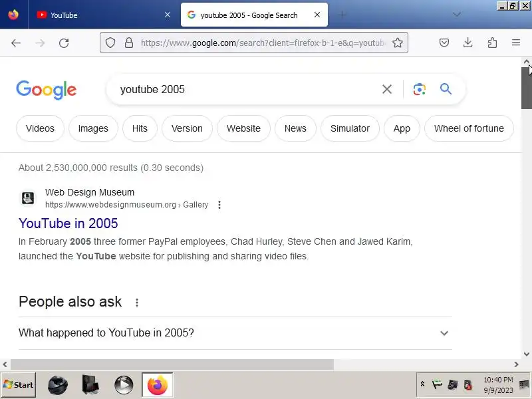This screenshot has width=532, height=399.
Task: Select the App filter chip
Action: coord(402,128)
